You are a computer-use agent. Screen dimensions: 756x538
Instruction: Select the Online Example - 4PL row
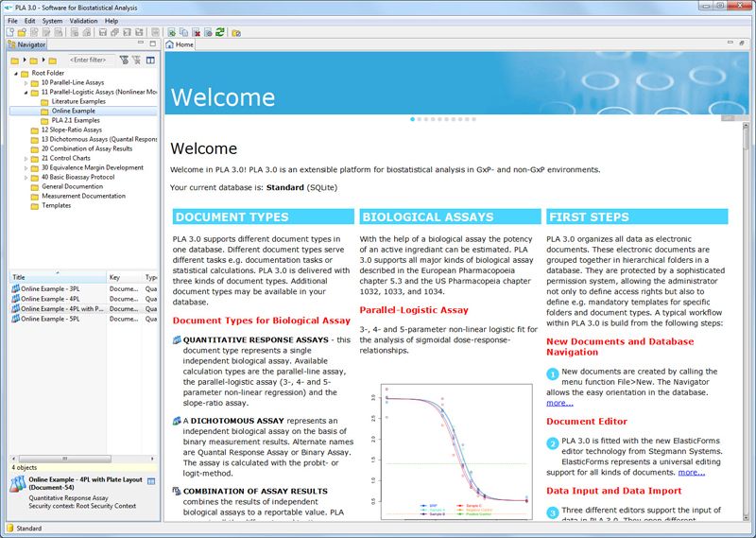[83, 299]
